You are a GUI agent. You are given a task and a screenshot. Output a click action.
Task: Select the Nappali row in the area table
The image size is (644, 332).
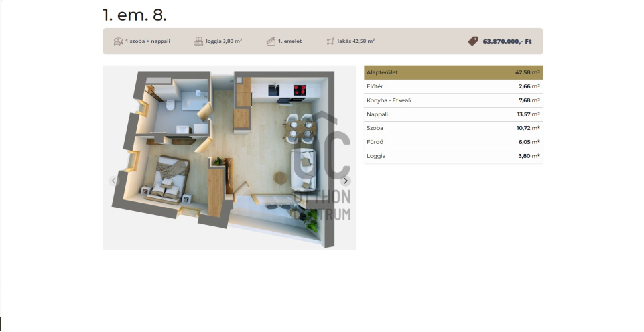453,114
